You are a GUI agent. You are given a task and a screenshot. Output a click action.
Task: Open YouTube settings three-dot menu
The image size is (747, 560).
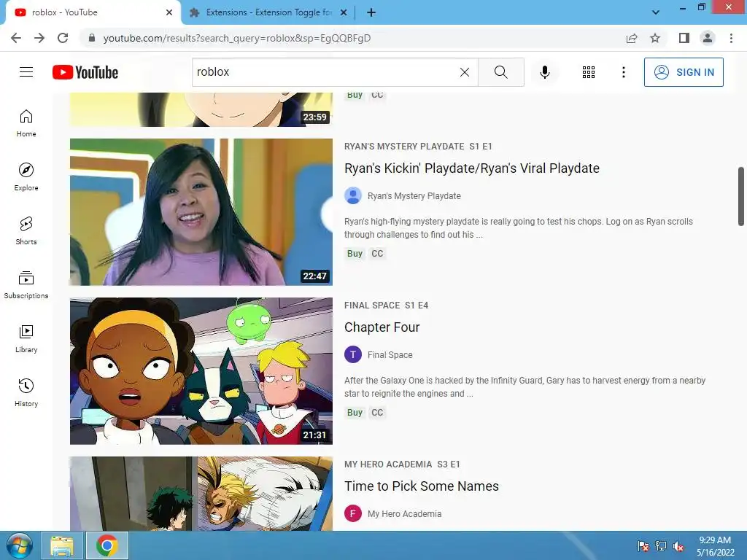tap(623, 72)
